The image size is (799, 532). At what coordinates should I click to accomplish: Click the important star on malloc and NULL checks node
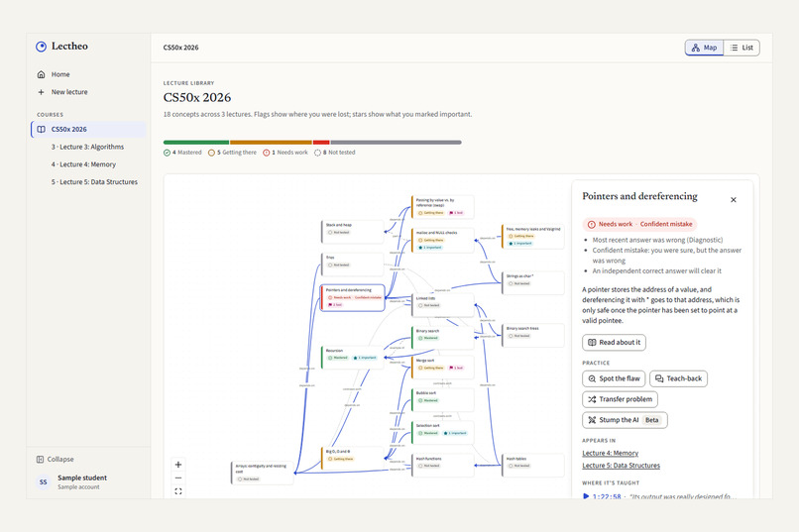[x=430, y=248]
